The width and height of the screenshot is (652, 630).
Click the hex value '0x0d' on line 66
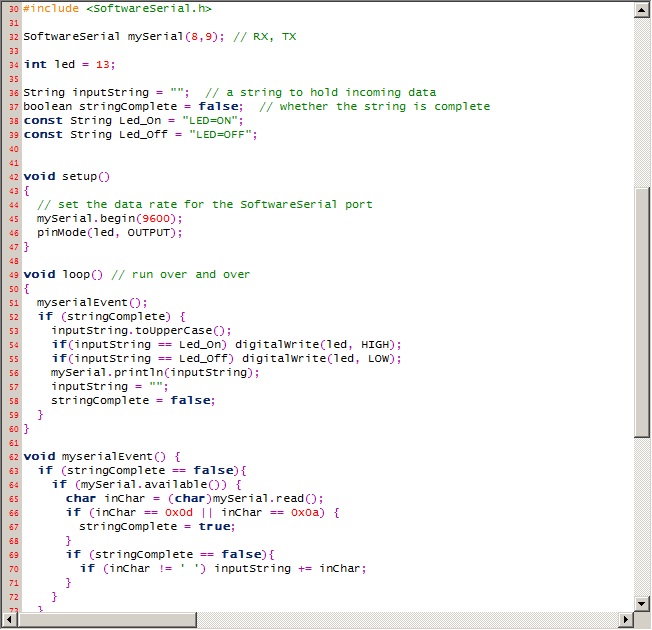[179, 513]
